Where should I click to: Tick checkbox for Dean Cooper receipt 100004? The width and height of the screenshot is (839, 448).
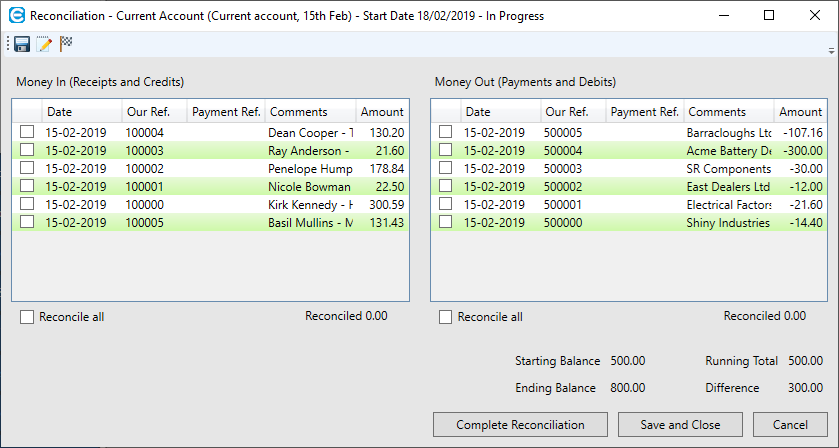click(27, 132)
